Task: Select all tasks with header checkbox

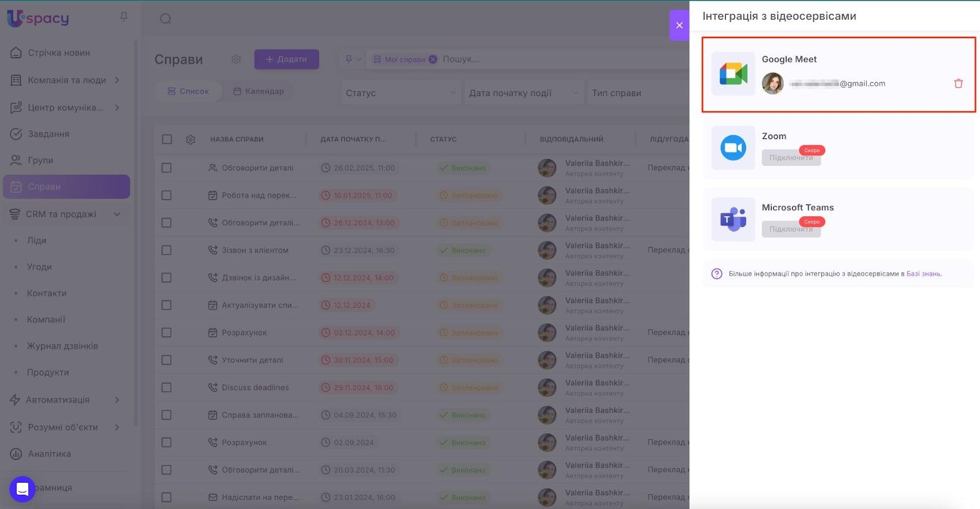Action: click(x=167, y=139)
